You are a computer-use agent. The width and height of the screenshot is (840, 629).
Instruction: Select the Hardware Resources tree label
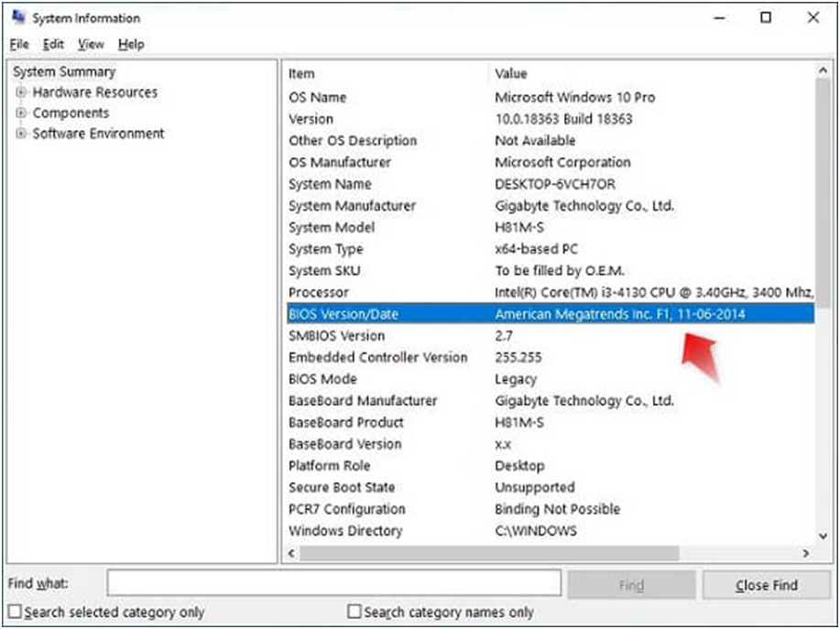click(x=95, y=92)
